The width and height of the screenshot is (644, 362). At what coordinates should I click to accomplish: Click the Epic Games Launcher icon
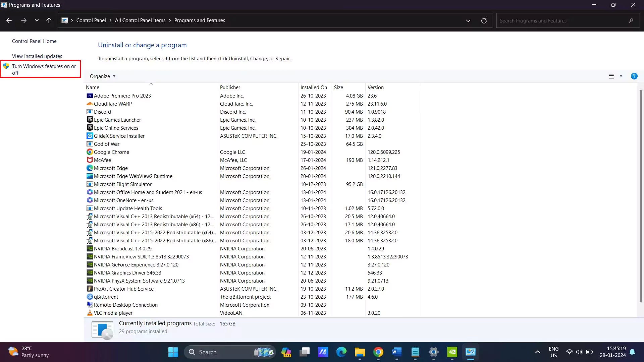(90, 120)
